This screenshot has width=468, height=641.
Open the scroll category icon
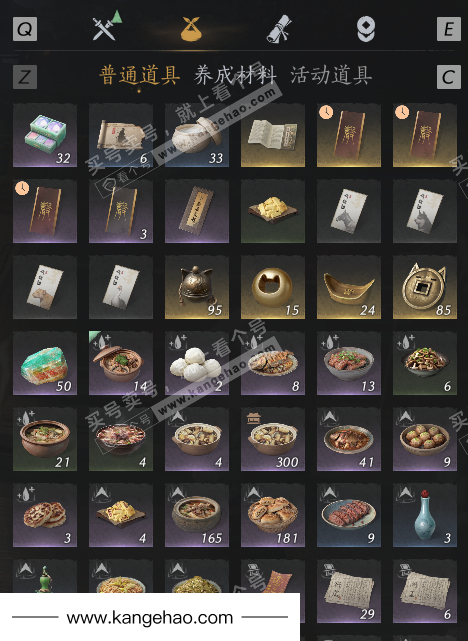pos(279,29)
